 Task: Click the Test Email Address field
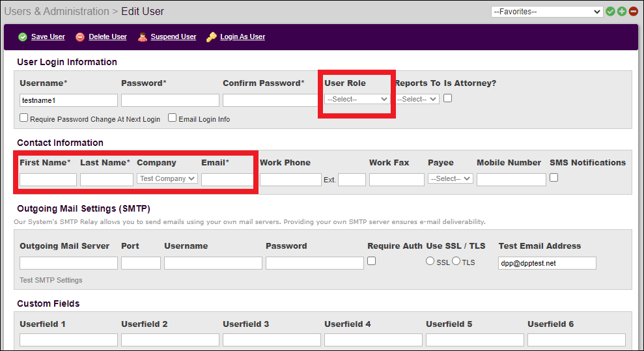pos(547,263)
